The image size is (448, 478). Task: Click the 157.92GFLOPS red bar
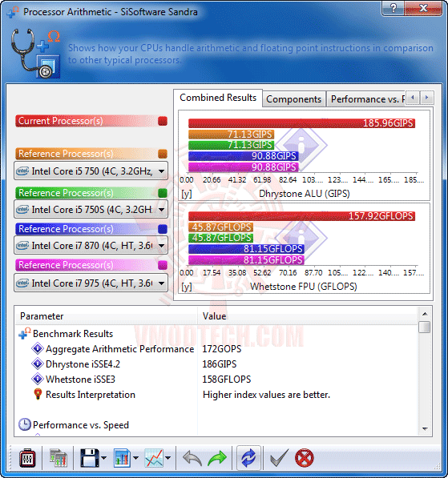[301, 216]
